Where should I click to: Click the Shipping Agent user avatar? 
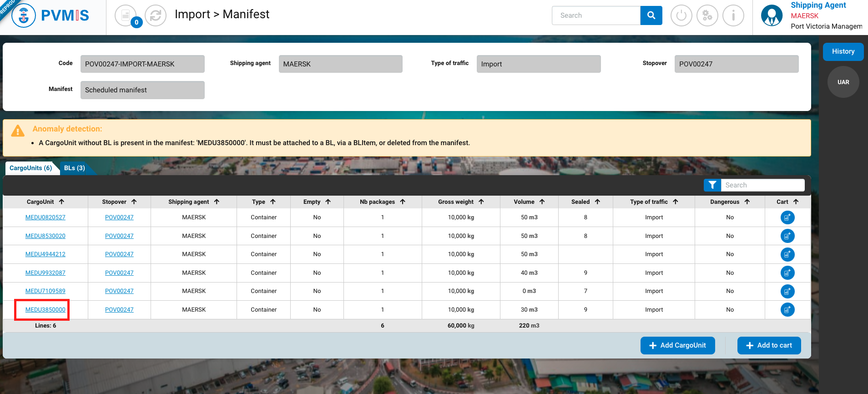[x=772, y=15]
